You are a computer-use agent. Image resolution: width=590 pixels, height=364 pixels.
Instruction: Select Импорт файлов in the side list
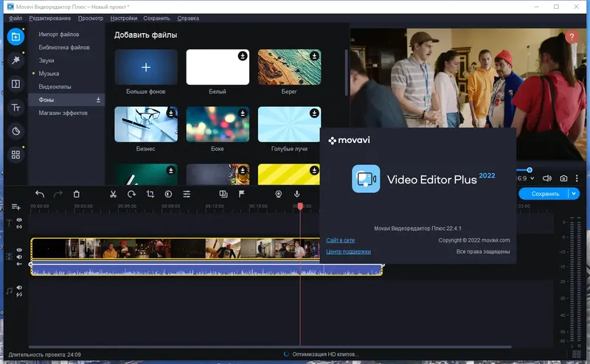pyautogui.click(x=59, y=34)
